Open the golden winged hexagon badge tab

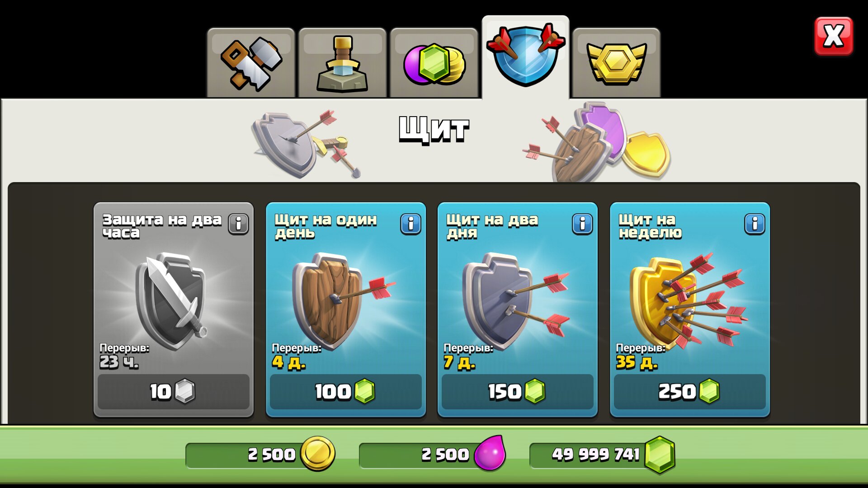click(616, 63)
